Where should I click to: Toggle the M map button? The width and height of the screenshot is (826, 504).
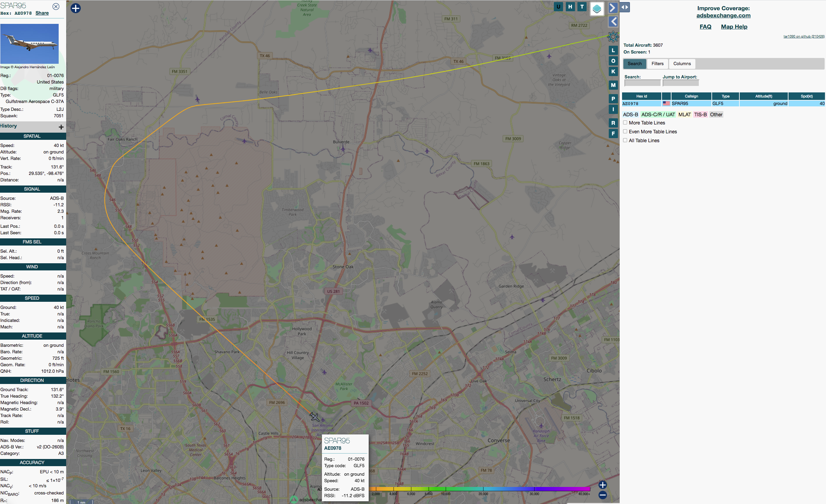tap(613, 85)
